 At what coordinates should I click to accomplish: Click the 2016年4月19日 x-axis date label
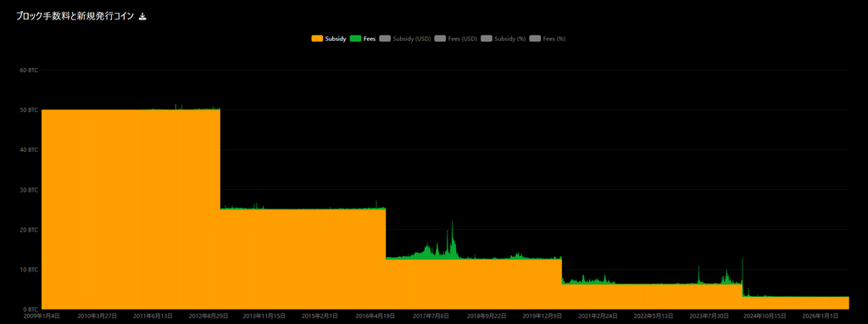click(376, 316)
